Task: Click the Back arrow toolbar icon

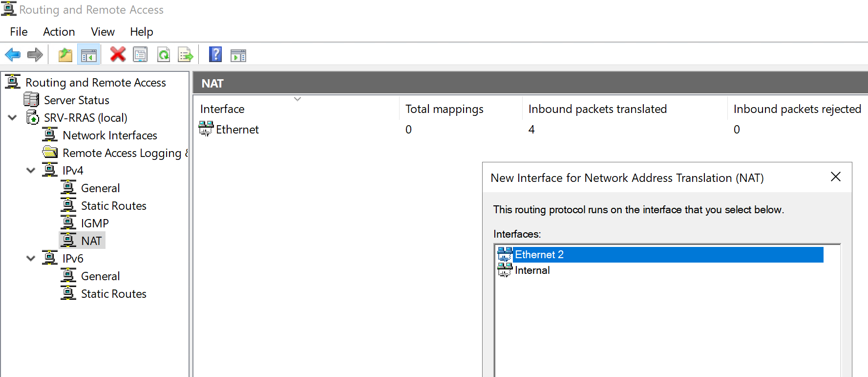Action: point(13,55)
